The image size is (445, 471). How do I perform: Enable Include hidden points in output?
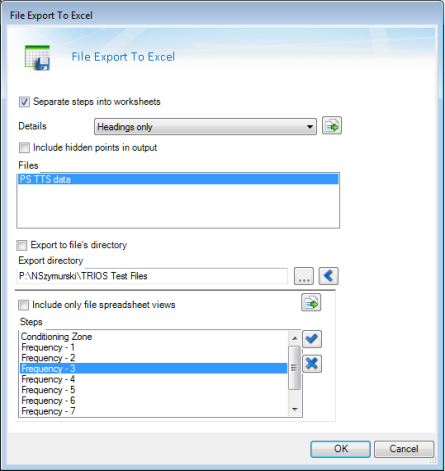click(24, 148)
